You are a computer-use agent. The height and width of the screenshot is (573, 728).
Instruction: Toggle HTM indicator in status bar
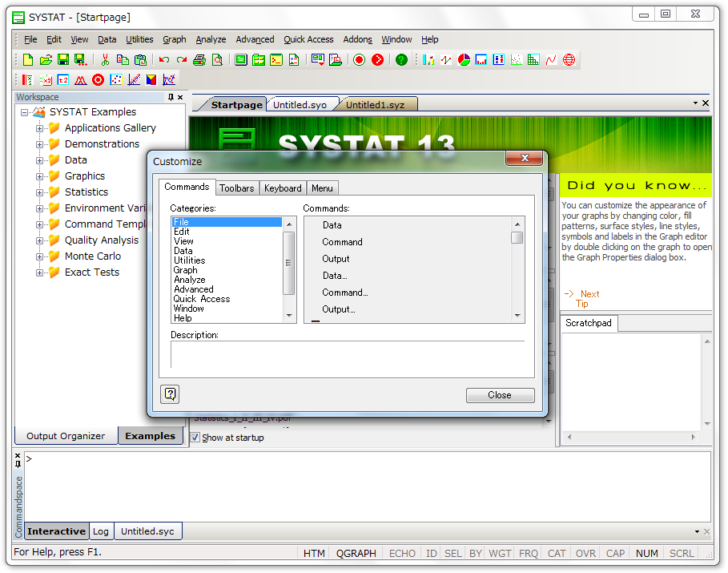[314, 553]
